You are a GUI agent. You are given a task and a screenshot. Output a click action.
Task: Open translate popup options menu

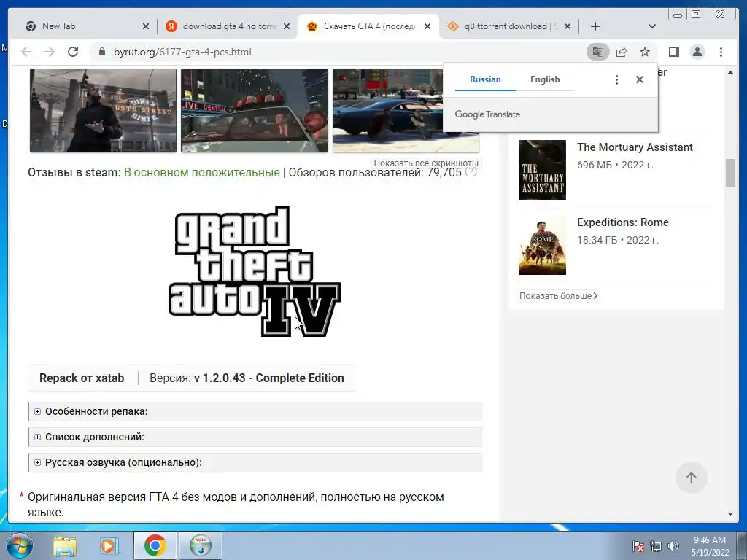click(x=616, y=79)
